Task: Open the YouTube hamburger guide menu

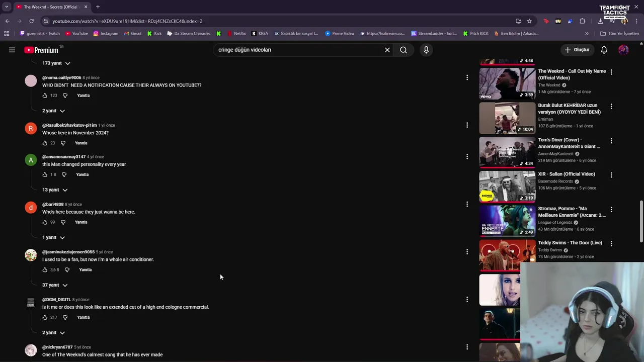Action: (12, 50)
